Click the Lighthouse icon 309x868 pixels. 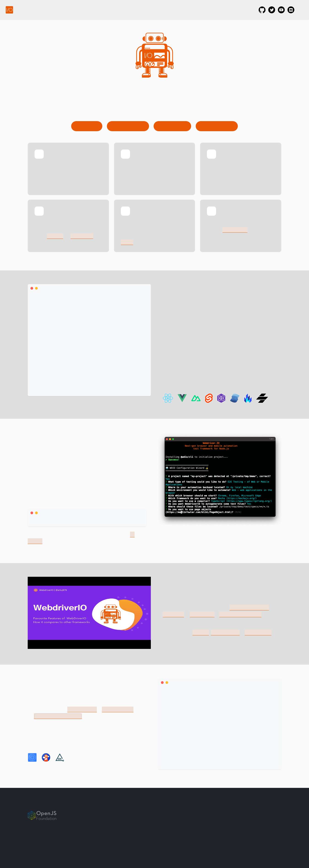(x=46, y=757)
